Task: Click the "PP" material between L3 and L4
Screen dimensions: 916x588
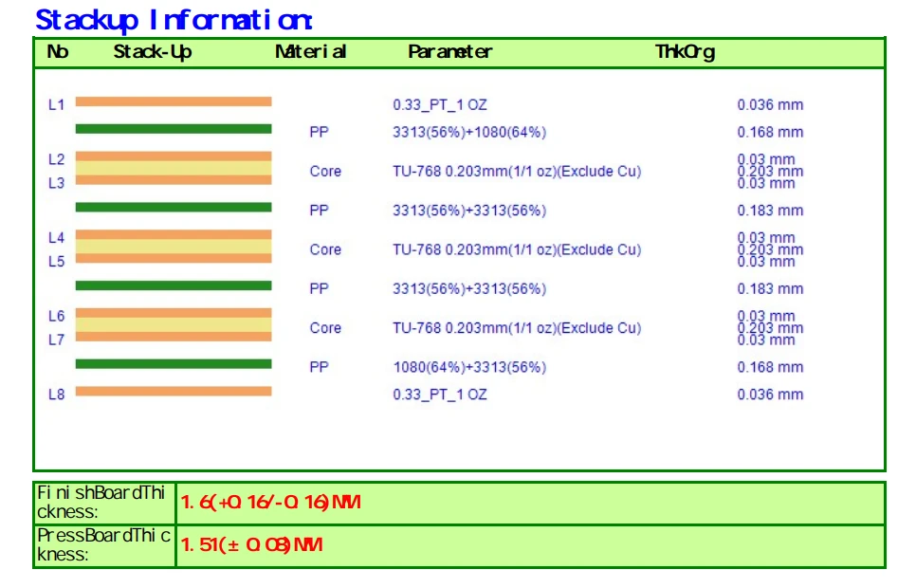Action: click(319, 211)
